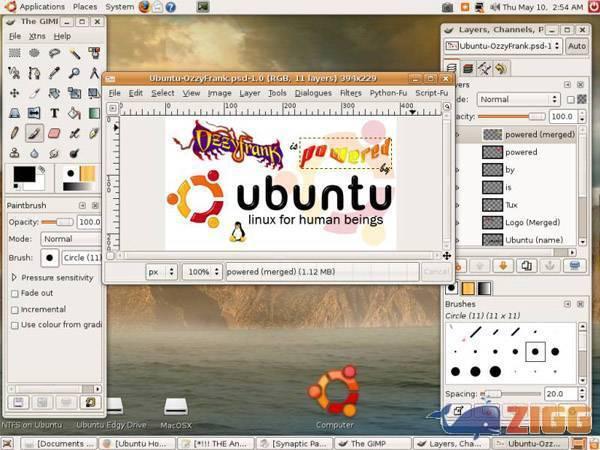Select the Rectangle Select tool
600x450 pixels.
coord(15,53)
